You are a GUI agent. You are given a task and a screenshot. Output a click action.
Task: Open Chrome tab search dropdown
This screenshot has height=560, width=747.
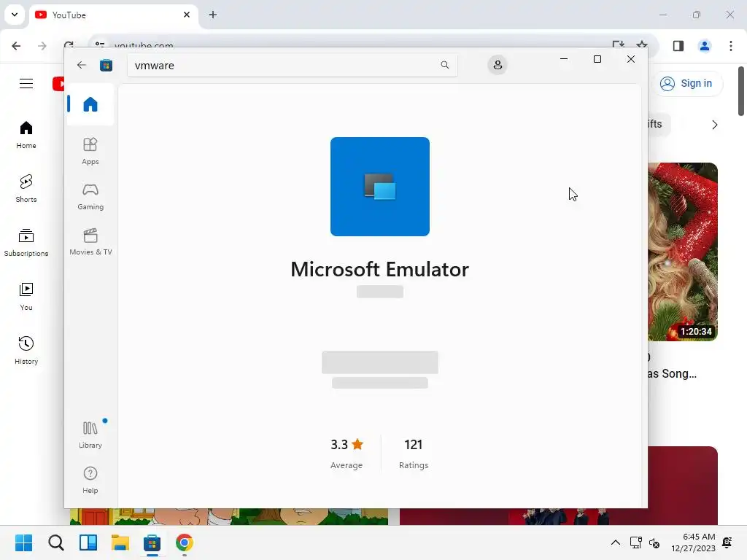[15, 15]
